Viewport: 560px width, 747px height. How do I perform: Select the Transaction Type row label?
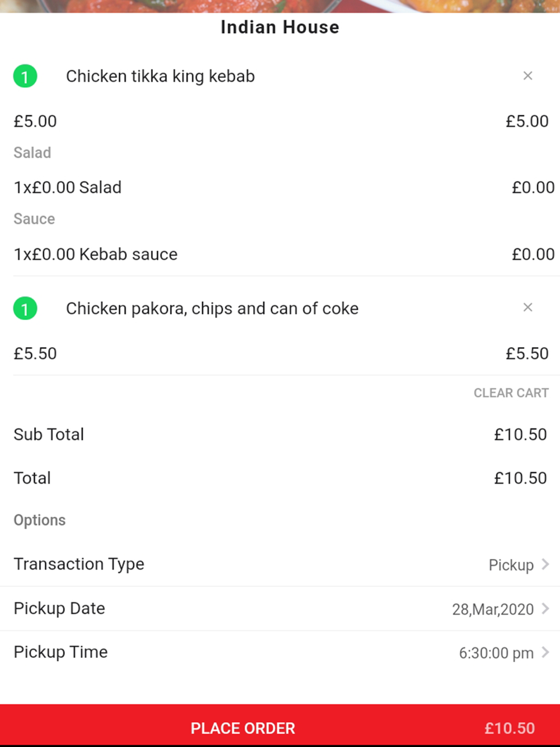pyautogui.click(x=79, y=564)
